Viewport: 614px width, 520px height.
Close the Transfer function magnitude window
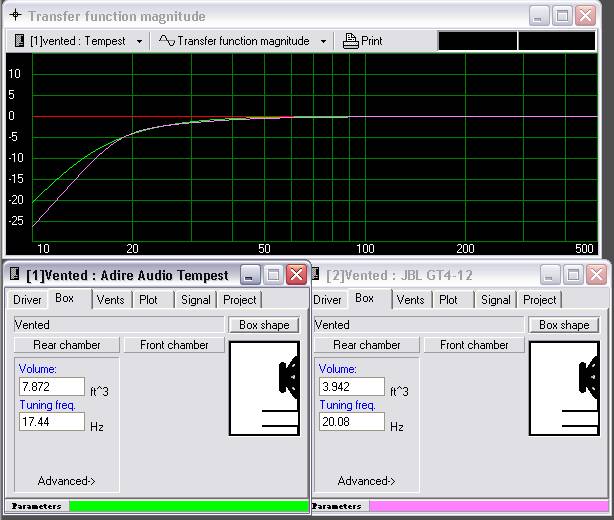point(585,16)
